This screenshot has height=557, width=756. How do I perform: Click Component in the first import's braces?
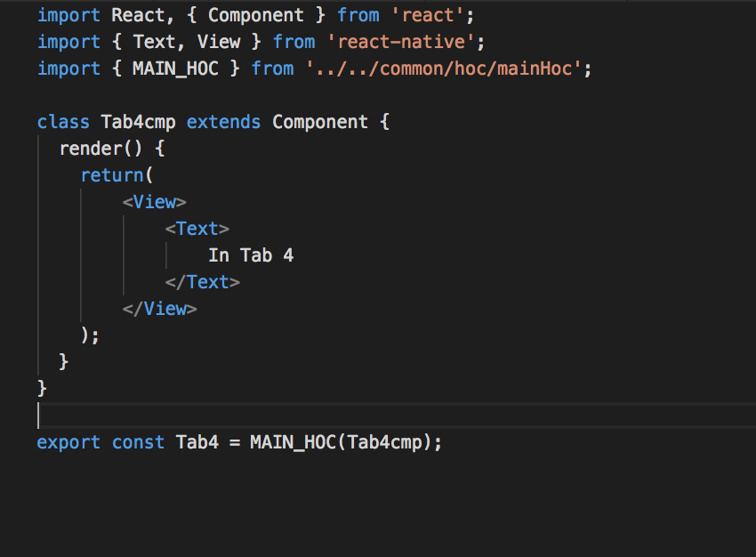click(256, 16)
